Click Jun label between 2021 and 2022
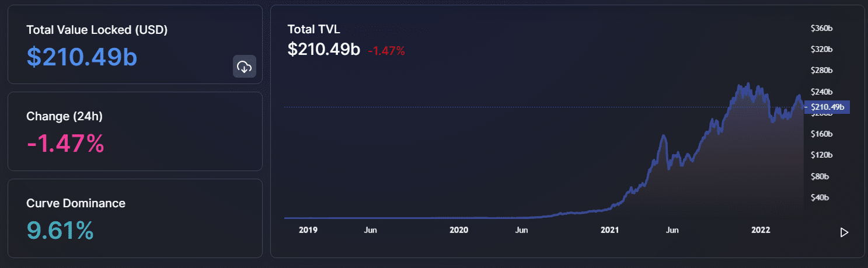 (x=672, y=230)
